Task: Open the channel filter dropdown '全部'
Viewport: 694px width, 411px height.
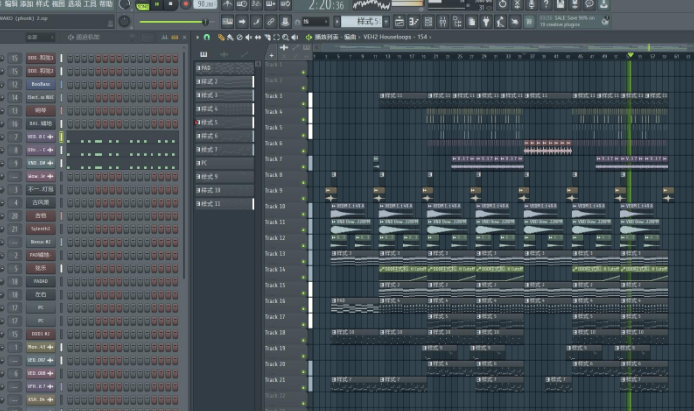Action: pos(40,37)
